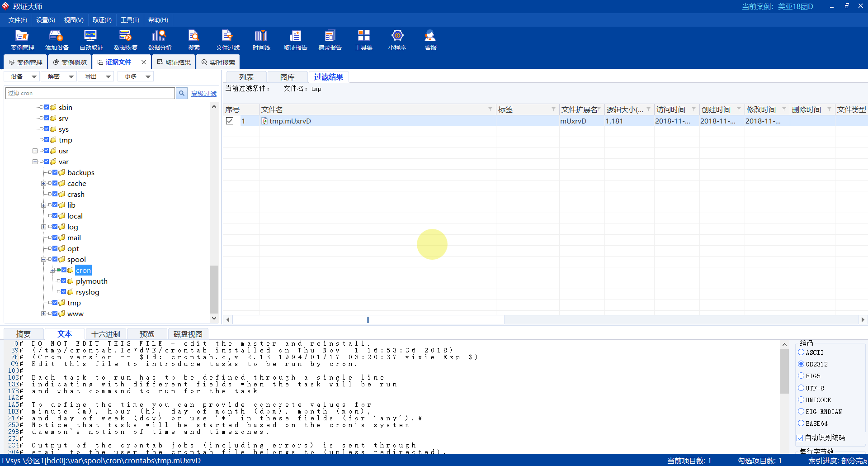
Task: Open the 工具集 icon
Action: coord(363,40)
